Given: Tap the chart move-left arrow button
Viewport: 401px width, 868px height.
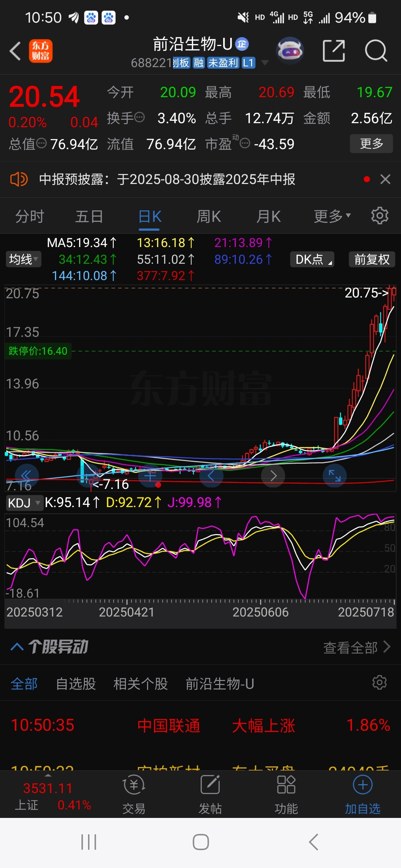Looking at the screenshot, I should click(211, 476).
